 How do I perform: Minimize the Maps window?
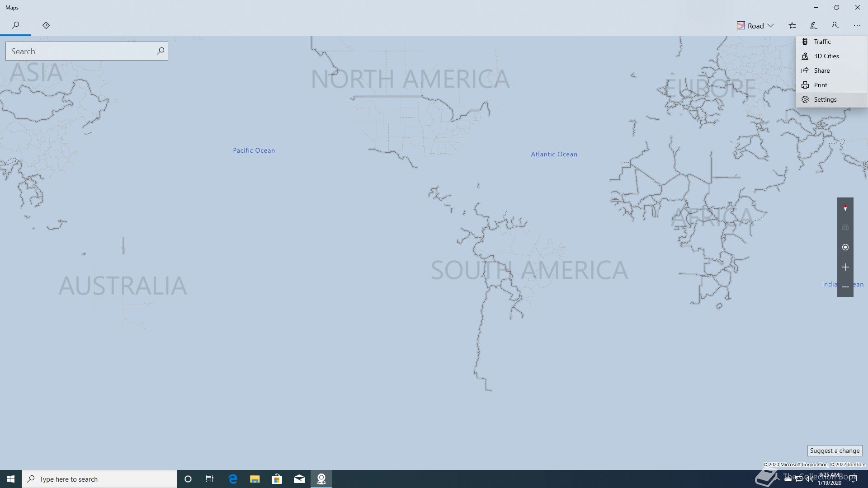tap(816, 7)
